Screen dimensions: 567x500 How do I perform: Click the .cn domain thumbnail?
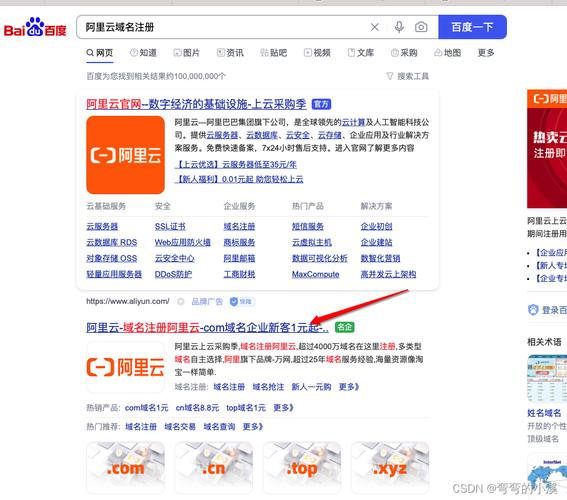point(214,467)
